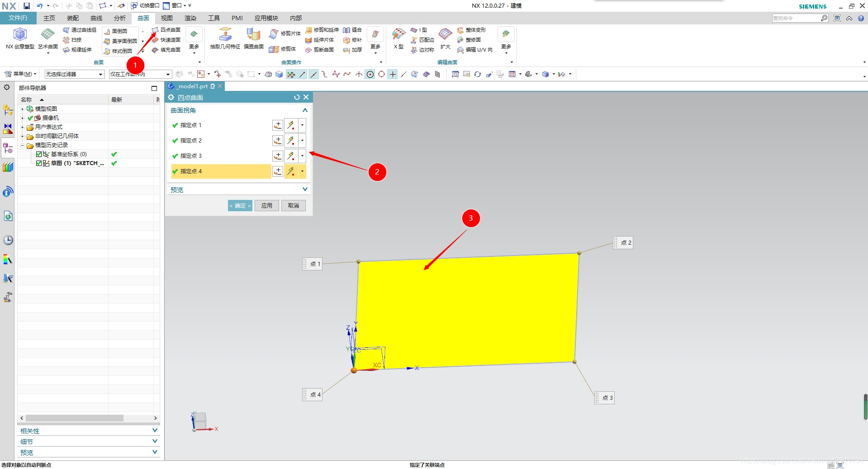Click the 确定 button
Image resolution: width=868 pixels, height=469 pixels.
pos(240,206)
